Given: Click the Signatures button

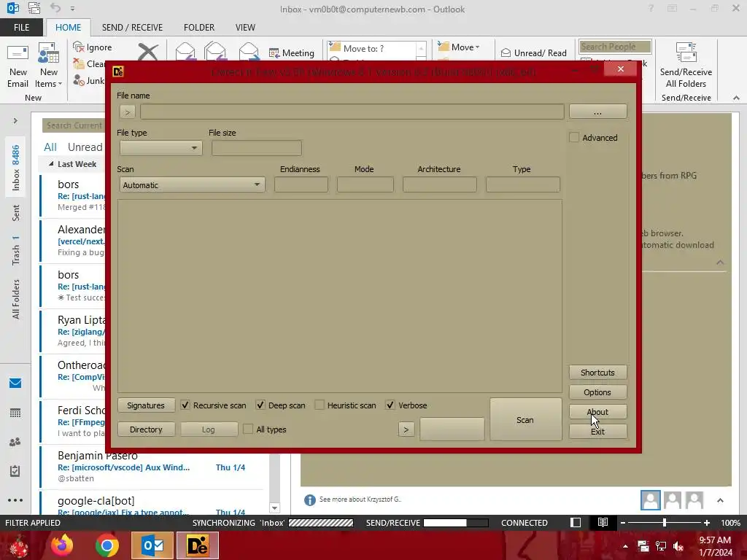Looking at the screenshot, I should 146,405.
